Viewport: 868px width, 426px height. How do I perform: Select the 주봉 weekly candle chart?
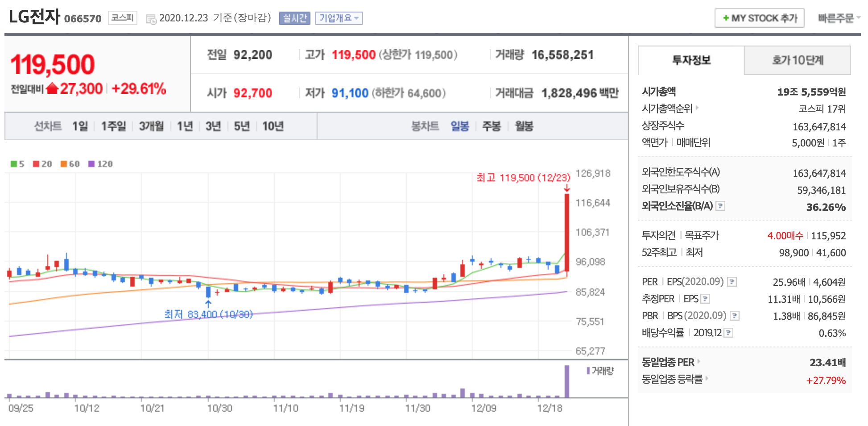492,126
